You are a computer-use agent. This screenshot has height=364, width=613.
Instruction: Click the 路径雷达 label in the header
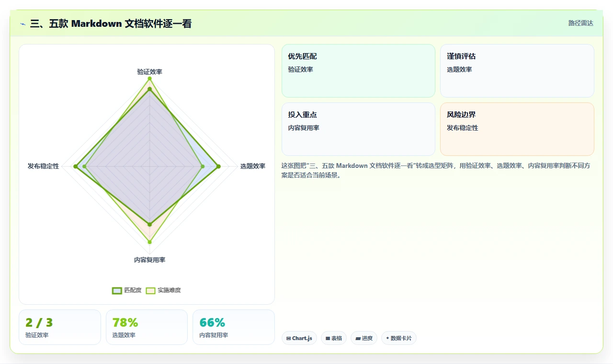580,23
